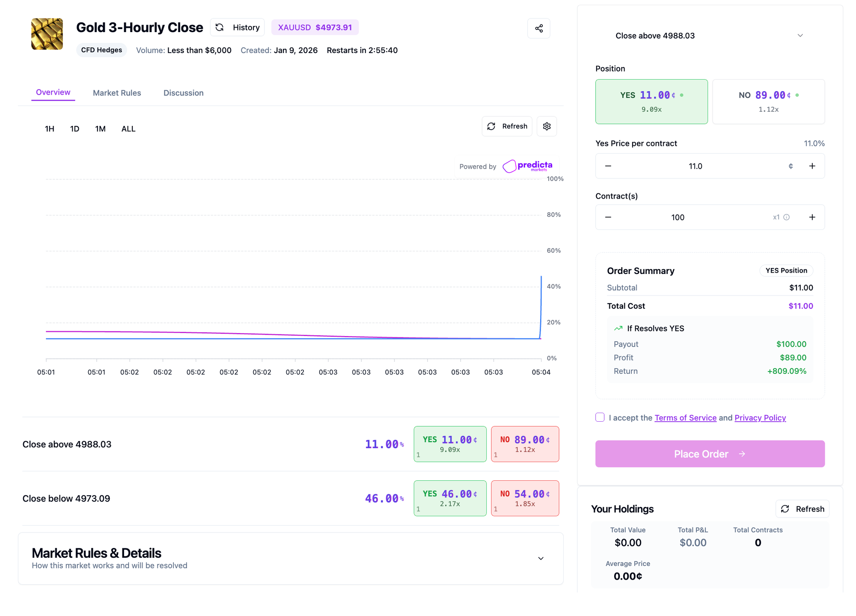The height and width of the screenshot is (616, 856).
Task: Select the YES 11.00¢ position option
Action: [651, 101]
